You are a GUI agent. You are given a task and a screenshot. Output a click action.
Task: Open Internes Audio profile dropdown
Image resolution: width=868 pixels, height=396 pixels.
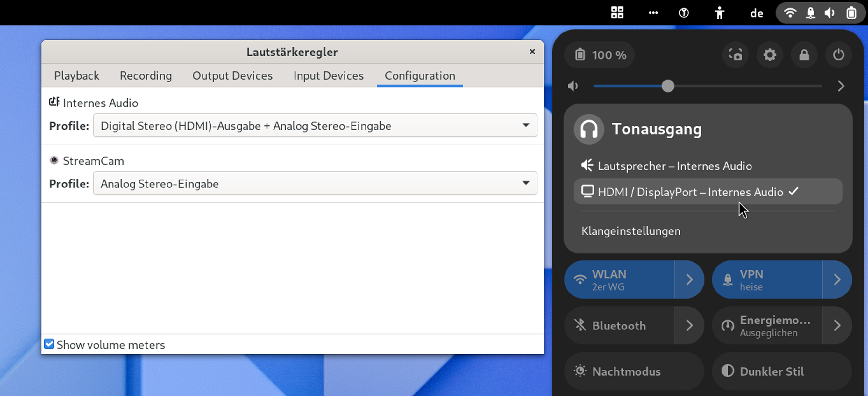(x=315, y=126)
